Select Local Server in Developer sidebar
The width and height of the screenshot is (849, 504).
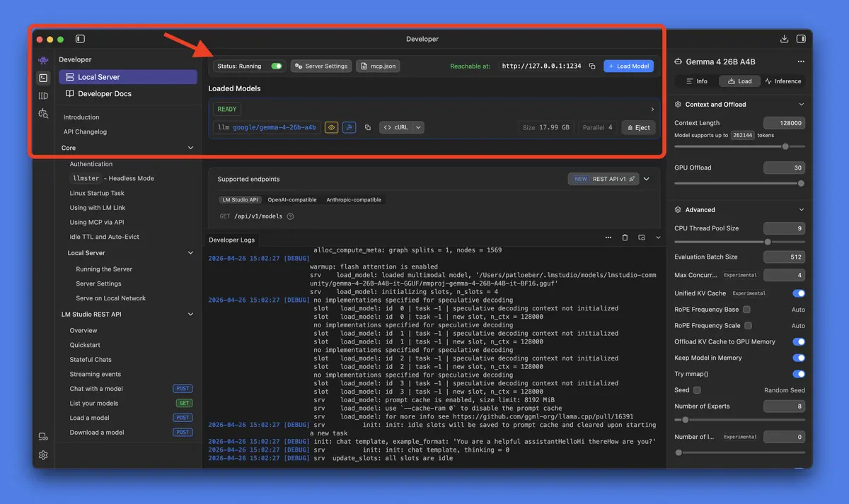128,77
